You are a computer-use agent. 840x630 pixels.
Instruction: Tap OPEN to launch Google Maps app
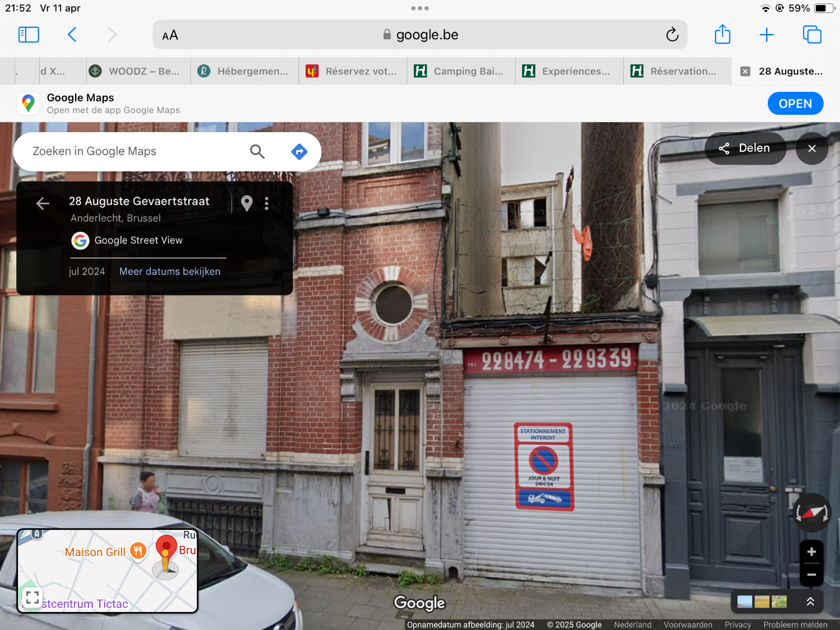click(795, 104)
